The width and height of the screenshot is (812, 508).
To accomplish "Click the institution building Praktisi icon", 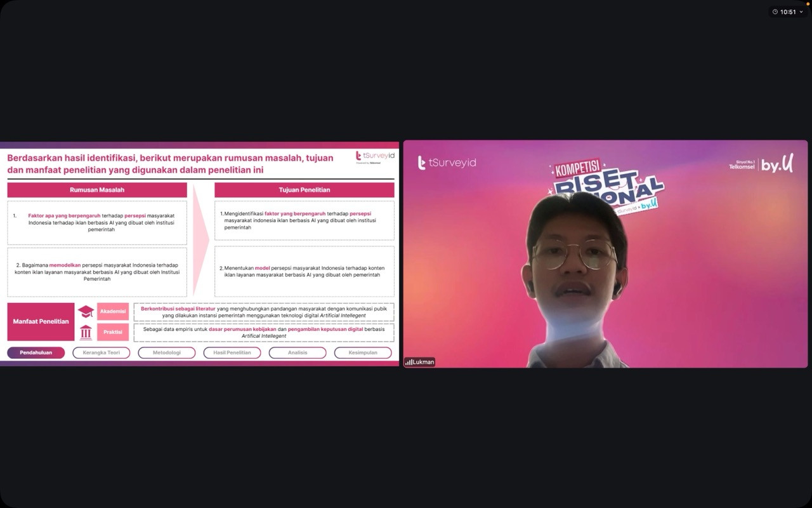I will (x=86, y=332).
